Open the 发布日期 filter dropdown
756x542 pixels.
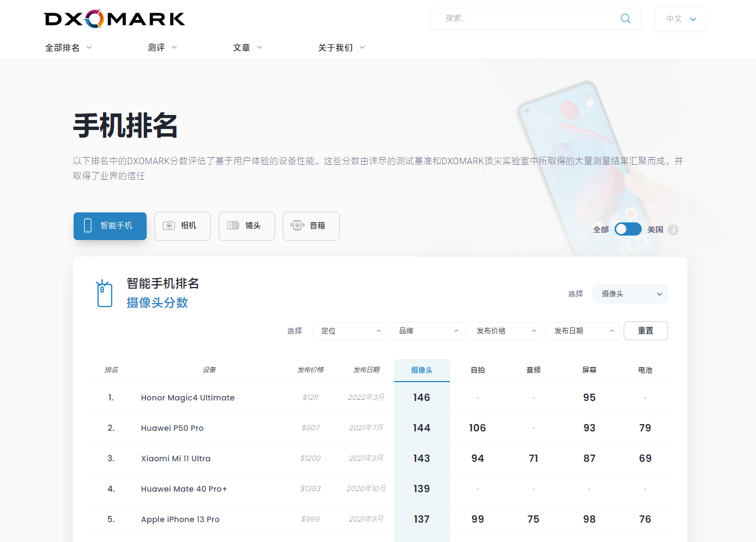pyautogui.click(x=583, y=331)
